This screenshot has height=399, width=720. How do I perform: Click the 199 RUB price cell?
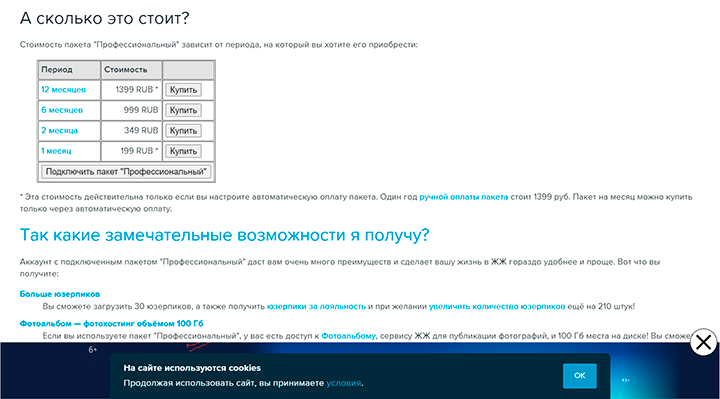point(131,151)
